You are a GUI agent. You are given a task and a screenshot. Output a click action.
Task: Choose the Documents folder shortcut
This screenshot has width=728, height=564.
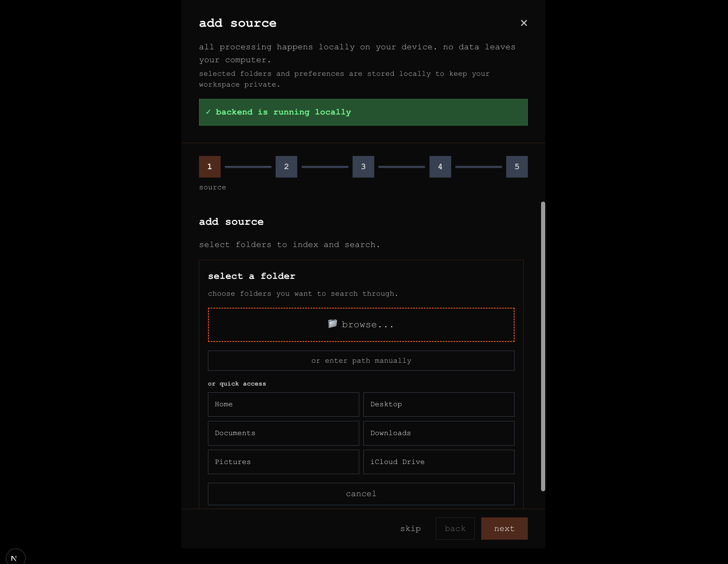point(283,433)
